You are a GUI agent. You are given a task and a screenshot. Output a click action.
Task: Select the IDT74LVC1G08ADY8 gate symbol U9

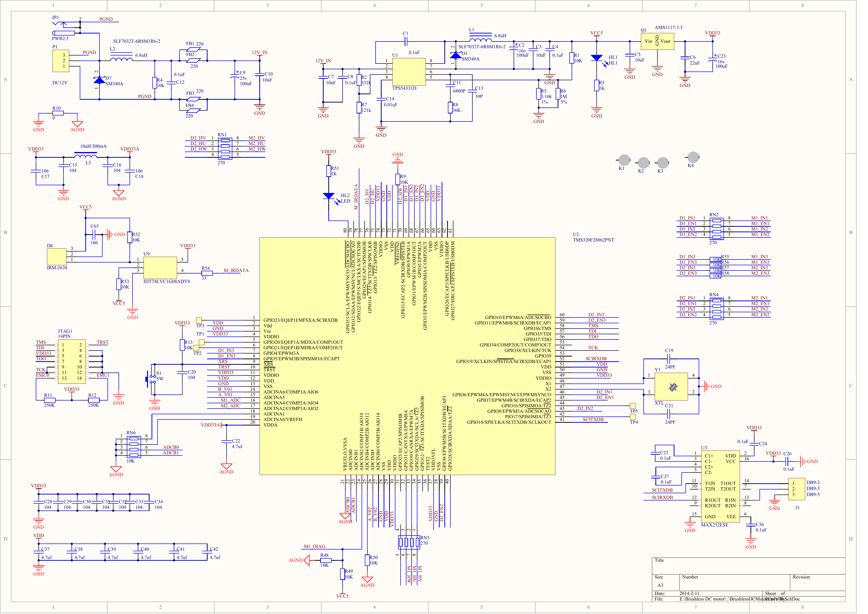point(160,268)
